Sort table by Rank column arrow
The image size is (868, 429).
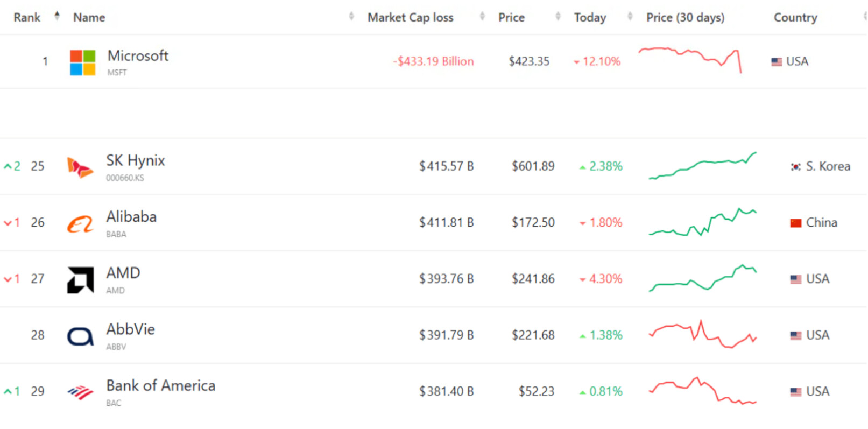[x=57, y=16]
